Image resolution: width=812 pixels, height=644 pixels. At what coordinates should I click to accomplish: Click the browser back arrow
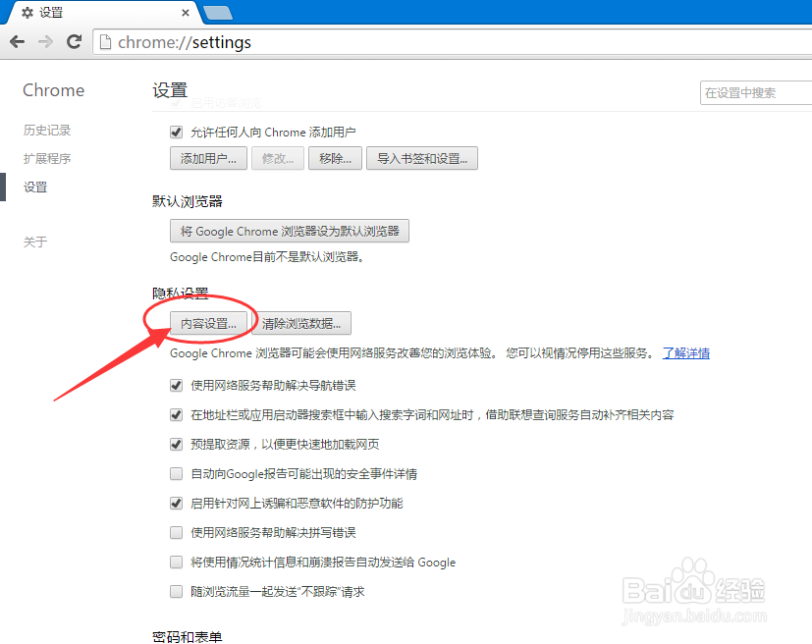[x=17, y=41]
